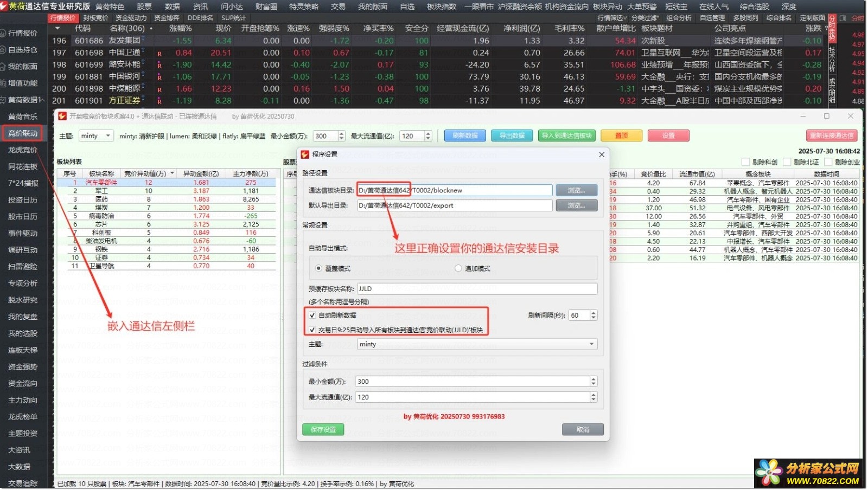
Task: Open the 板块异动 menu
Action: click(608, 7)
